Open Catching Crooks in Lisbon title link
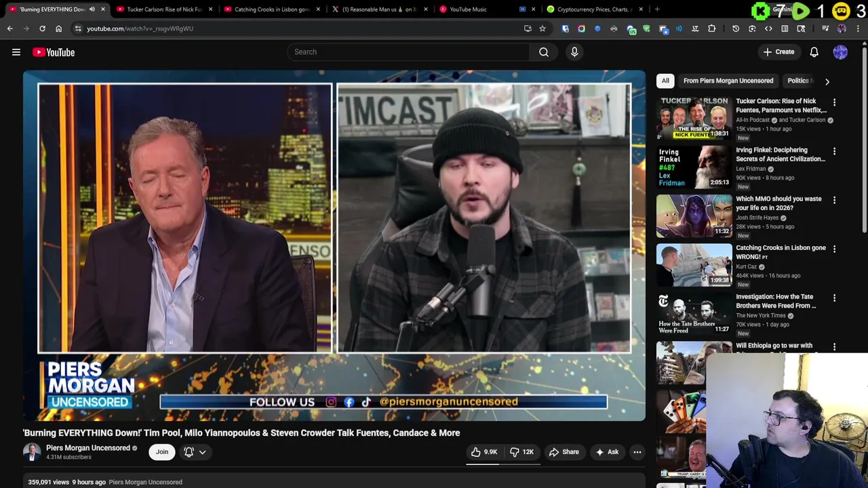 tap(781, 252)
